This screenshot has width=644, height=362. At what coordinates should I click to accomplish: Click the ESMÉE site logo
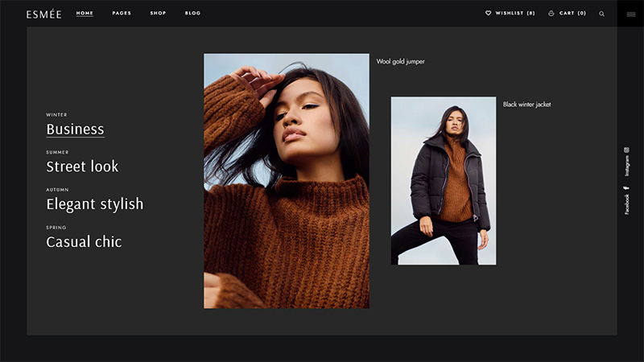[x=43, y=14]
